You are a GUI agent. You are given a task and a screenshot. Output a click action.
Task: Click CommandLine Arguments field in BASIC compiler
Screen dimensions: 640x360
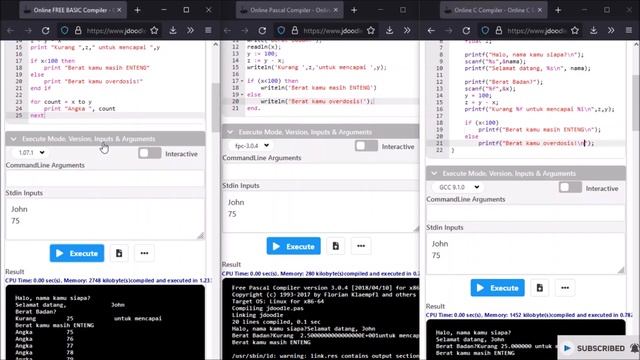pyautogui.click(x=105, y=179)
